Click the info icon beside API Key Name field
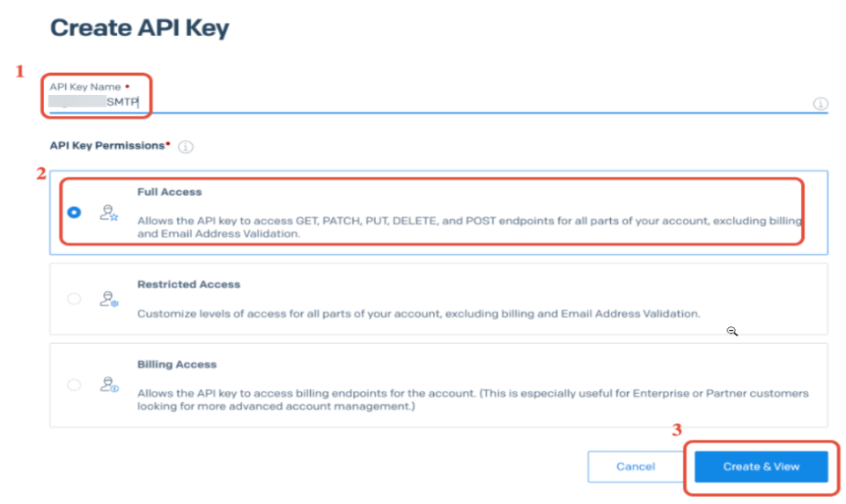The width and height of the screenshot is (846, 504). (x=820, y=104)
